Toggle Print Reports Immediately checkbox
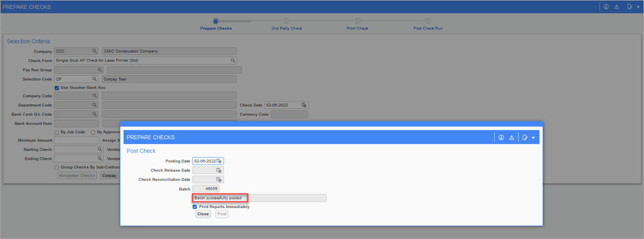644x239 pixels. [x=195, y=207]
